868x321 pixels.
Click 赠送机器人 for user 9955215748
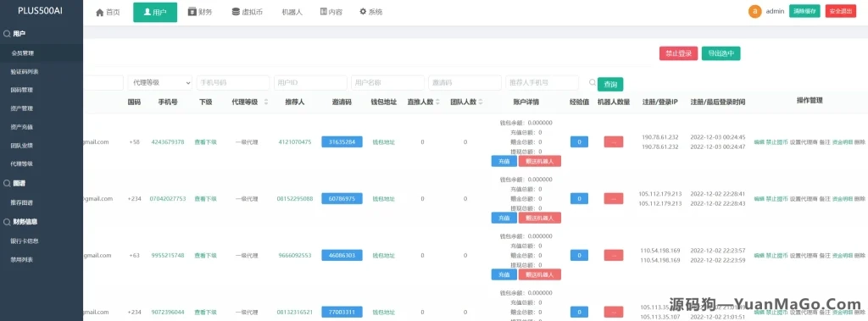[540, 274]
